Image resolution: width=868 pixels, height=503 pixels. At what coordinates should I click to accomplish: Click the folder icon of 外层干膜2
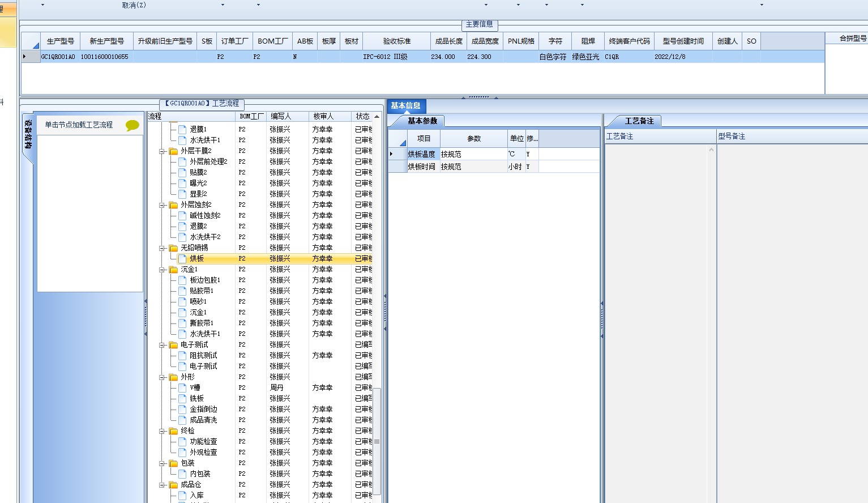(173, 151)
